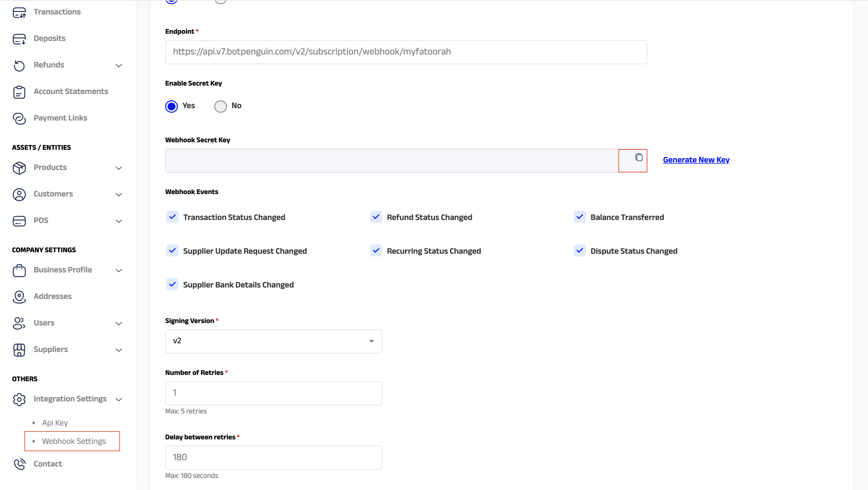The height and width of the screenshot is (490, 868).
Task: Click the Integration Settings gear icon
Action: (x=19, y=399)
